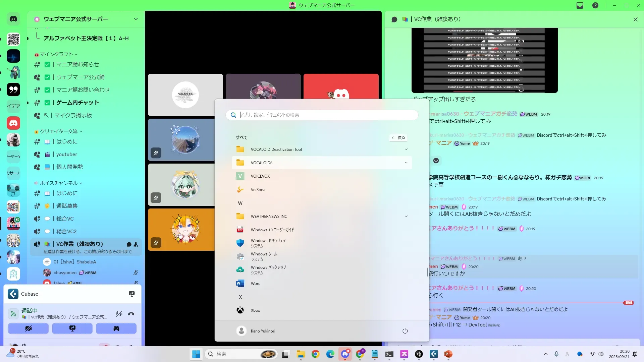Click power button in Start menu
644x362 pixels.
[405, 331]
